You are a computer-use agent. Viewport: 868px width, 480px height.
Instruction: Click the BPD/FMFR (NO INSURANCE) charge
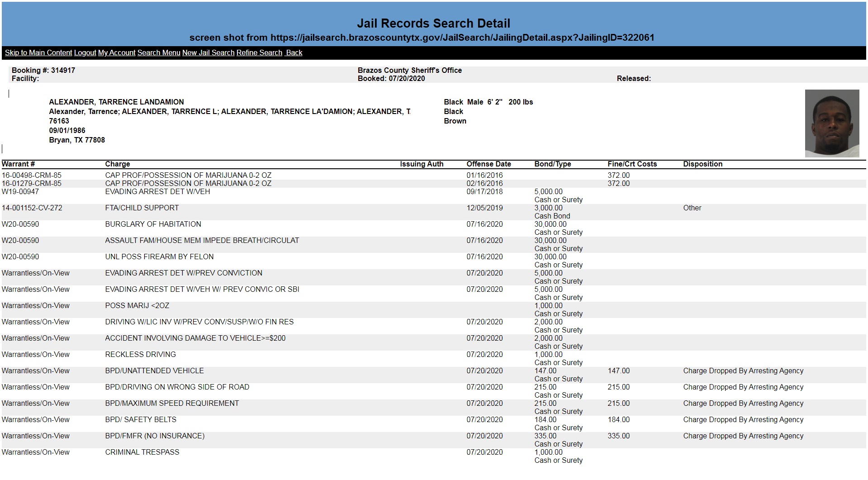coord(155,436)
